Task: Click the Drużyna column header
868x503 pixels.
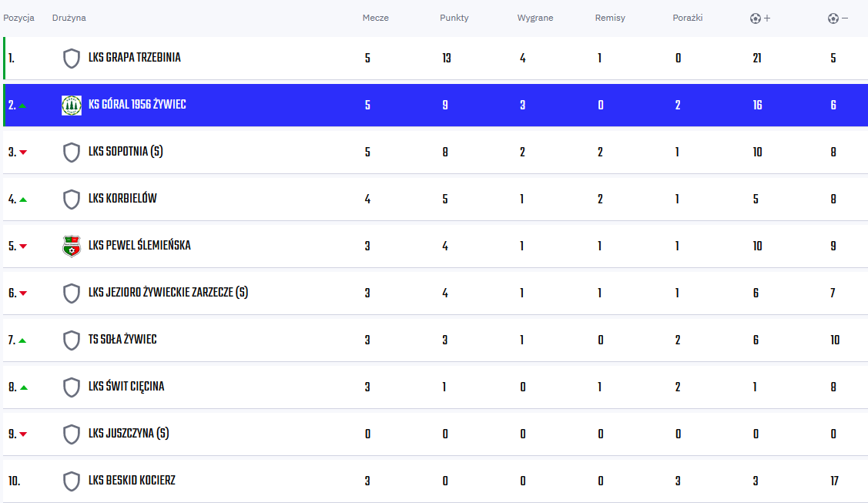Action: click(x=69, y=18)
